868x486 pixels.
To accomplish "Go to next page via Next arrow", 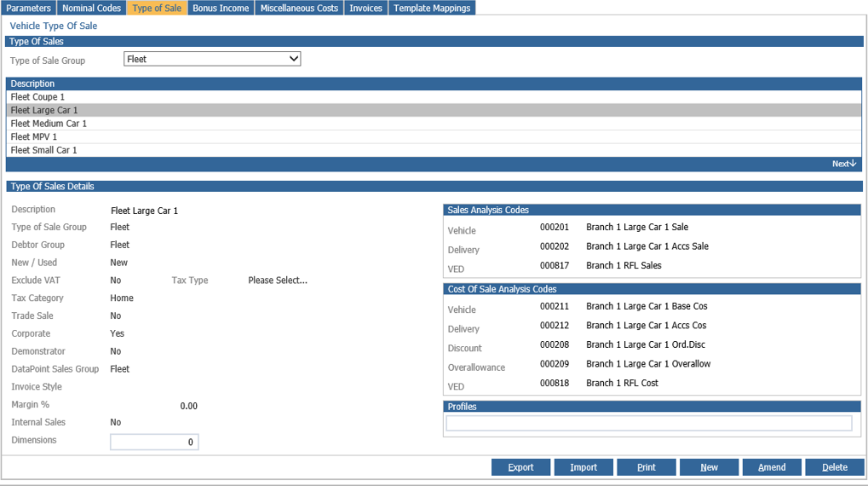I will coord(843,164).
